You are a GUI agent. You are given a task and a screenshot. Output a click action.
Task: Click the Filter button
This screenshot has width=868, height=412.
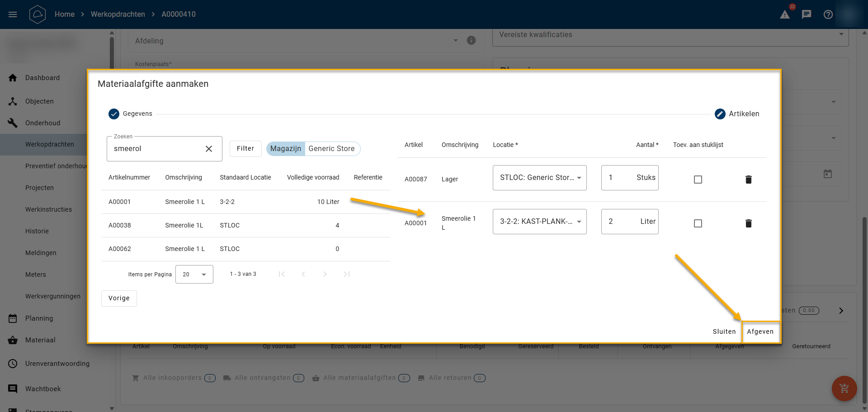pyautogui.click(x=245, y=148)
